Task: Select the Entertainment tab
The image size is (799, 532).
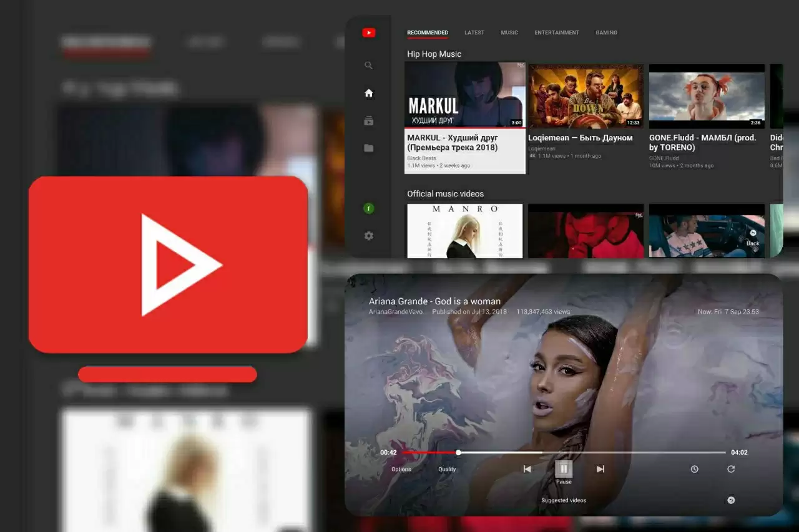Action: click(x=557, y=32)
